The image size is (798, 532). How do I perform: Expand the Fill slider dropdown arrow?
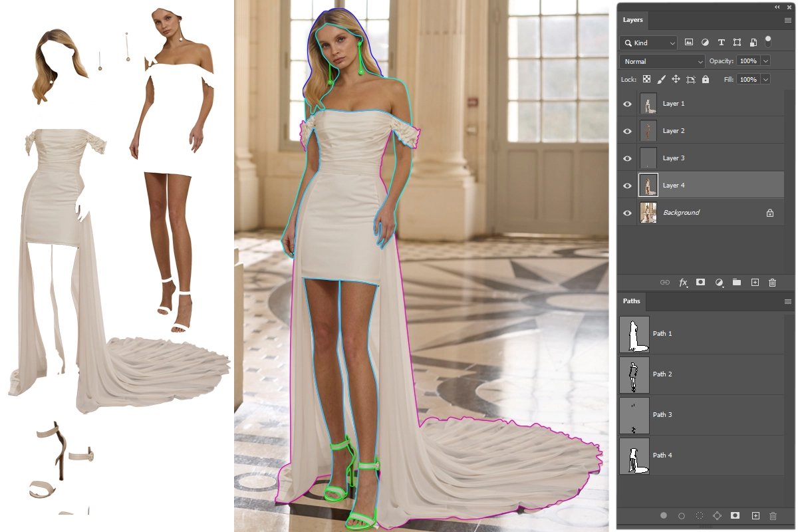click(x=766, y=79)
